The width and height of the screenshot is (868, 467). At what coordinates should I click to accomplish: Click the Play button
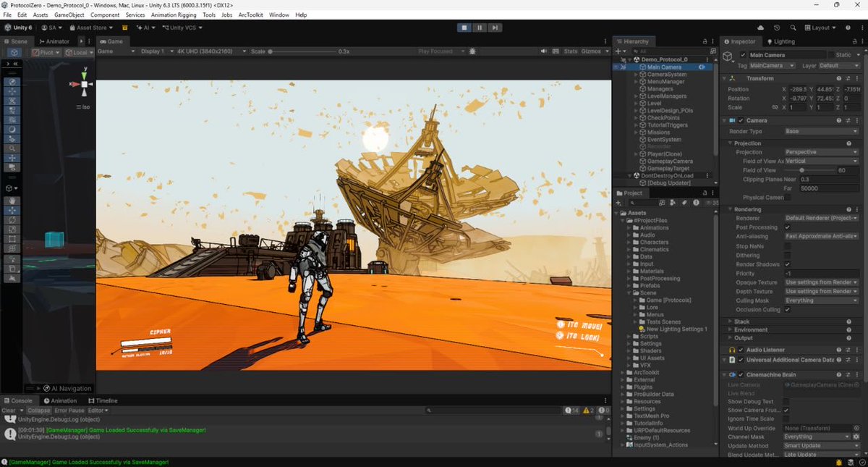coord(464,28)
